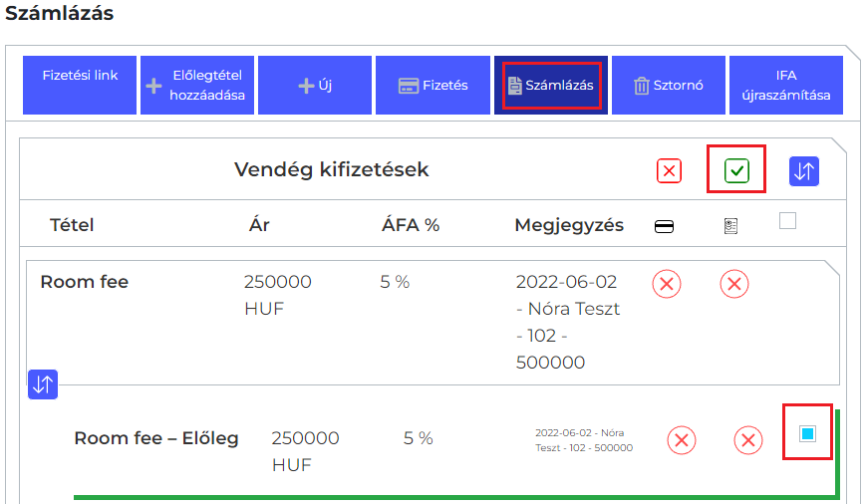Click Room fee row invoice red X
The image size is (866, 504).
click(x=734, y=285)
